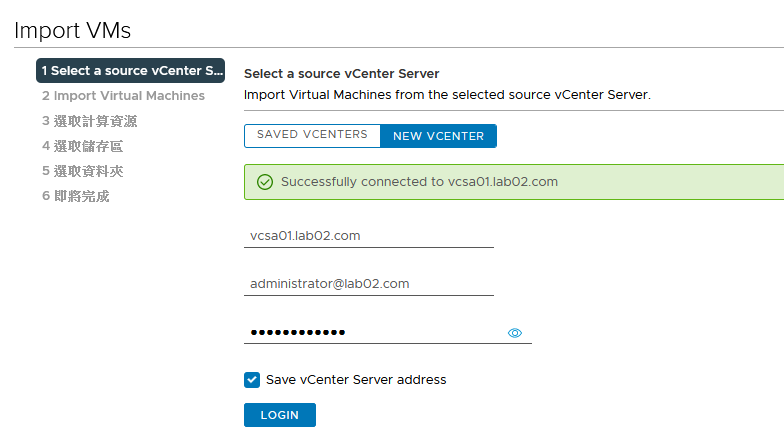Viewport: 784px width, 445px height.
Task: Click the Successfully connected banner message
Action: 419,182
